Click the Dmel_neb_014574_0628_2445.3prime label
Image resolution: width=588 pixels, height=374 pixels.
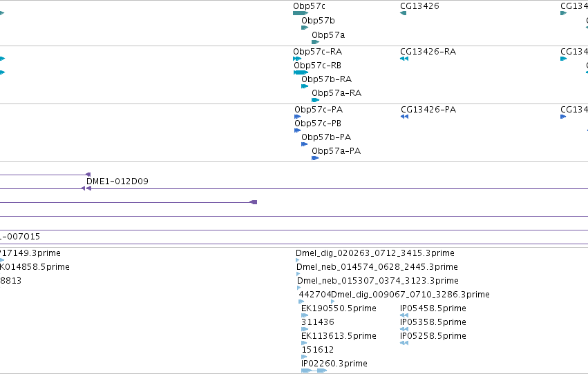[x=377, y=267]
